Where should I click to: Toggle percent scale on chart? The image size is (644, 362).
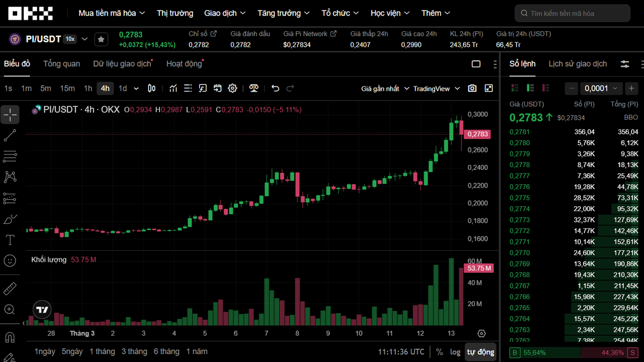coord(440,352)
